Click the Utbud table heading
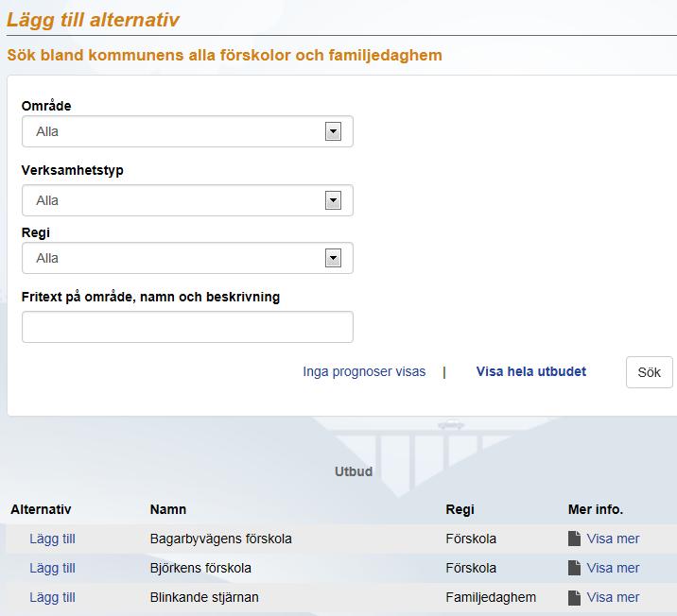Screen dimensions: 677x616 pyautogui.click(x=354, y=471)
